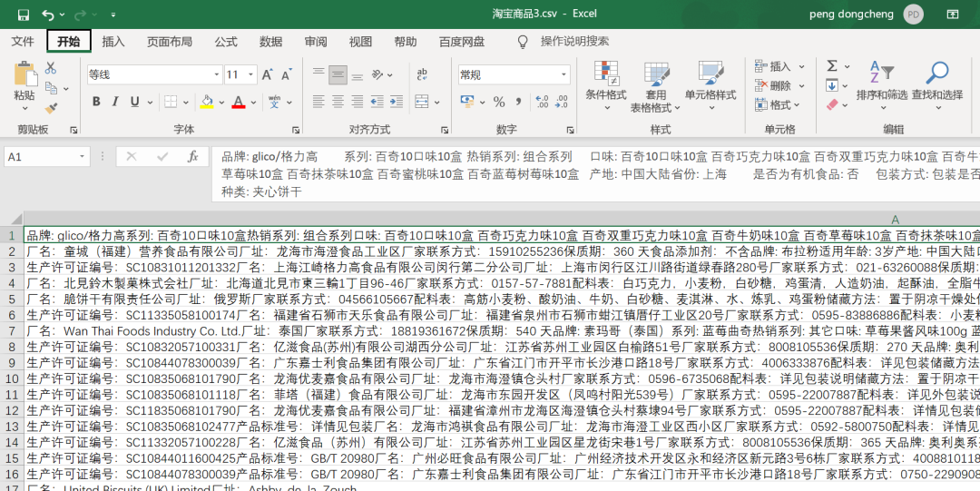Toggle underline formatting
Screen dimensions: 980x491
click(x=133, y=102)
